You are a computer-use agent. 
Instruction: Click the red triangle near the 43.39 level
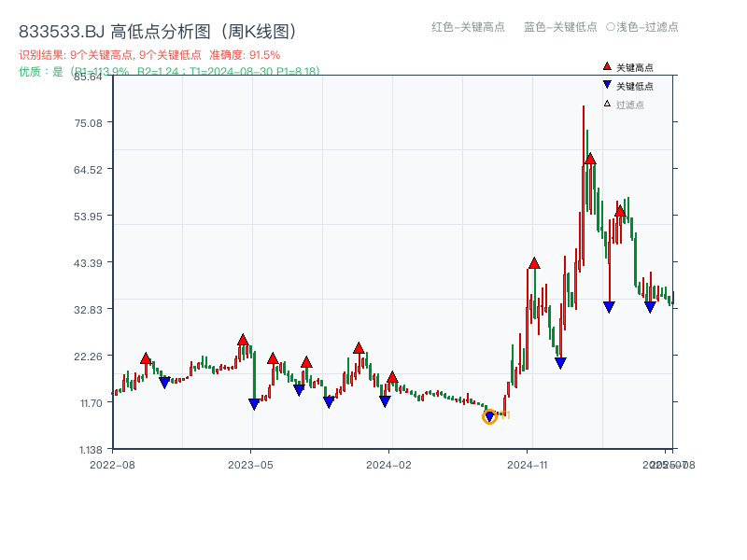point(533,264)
